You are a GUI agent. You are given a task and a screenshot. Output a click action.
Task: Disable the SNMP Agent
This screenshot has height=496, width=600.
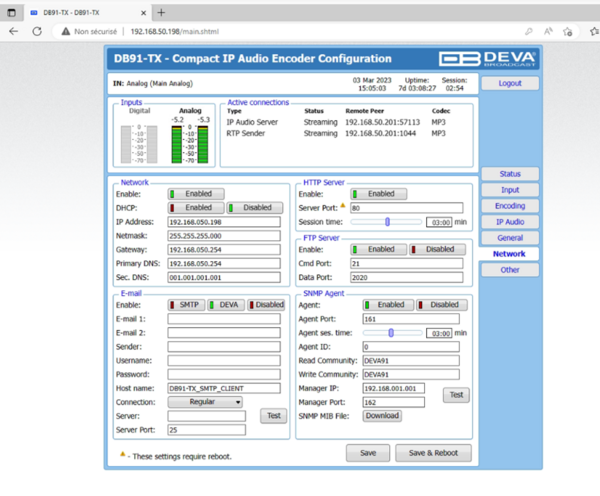point(442,305)
